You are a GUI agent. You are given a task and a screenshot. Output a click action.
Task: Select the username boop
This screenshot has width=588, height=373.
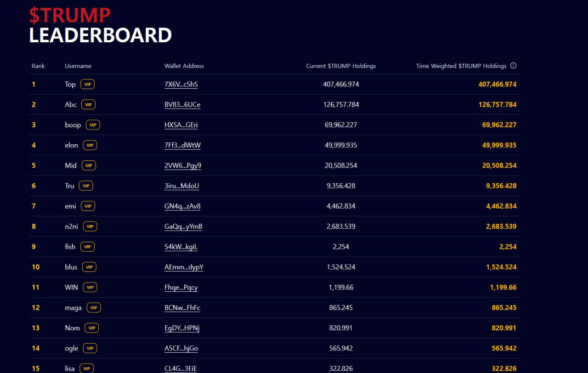click(73, 125)
